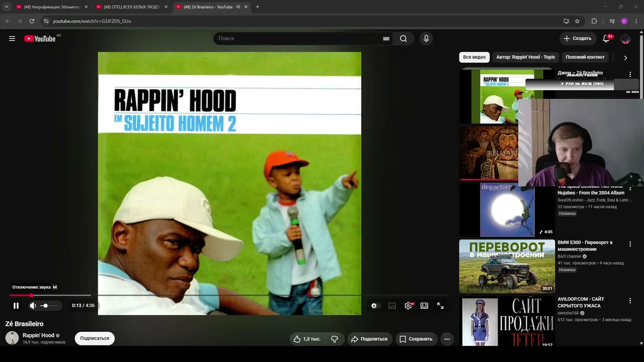Open the ПЕРЕВОРОТ в машиностроении thumbnail
The height and width of the screenshot is (362, 644).
[x=507, y=266]
